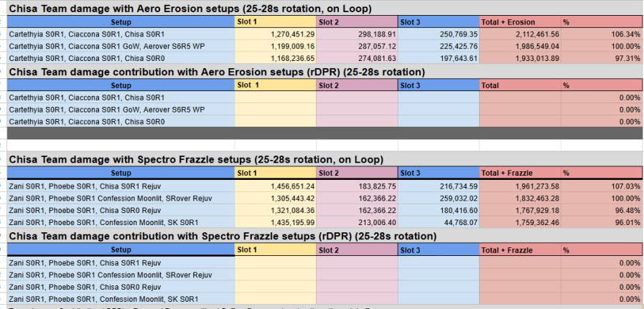Screen dimensions: 644x309
Task: Select the dark gray divider row
Action: click(x=325, y=133)
